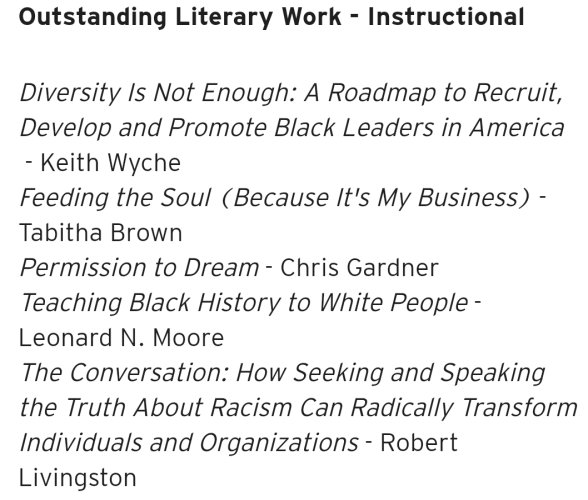The width and height of the screenshot is (588, 500).
Task: Click the phrase Develop and Promote Black Leaders
Action: [x=227, y=128]
